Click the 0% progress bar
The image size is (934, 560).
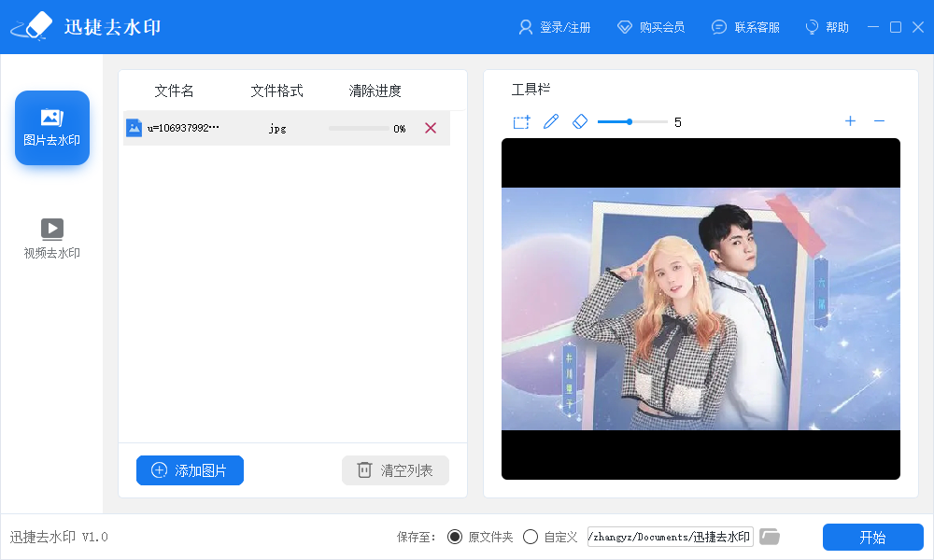[x=359, y=129]
